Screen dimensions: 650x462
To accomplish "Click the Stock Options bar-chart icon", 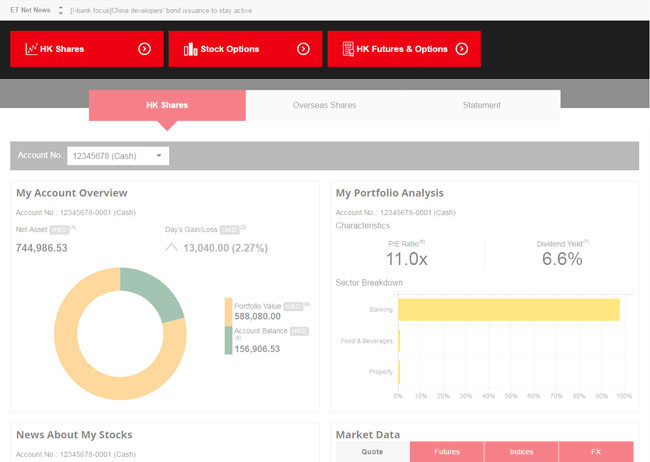I will [190, 49].
